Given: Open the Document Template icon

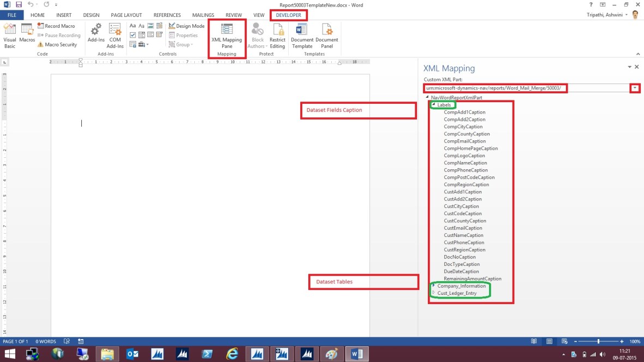Looking at the screenshot, I should pos(302,34).
